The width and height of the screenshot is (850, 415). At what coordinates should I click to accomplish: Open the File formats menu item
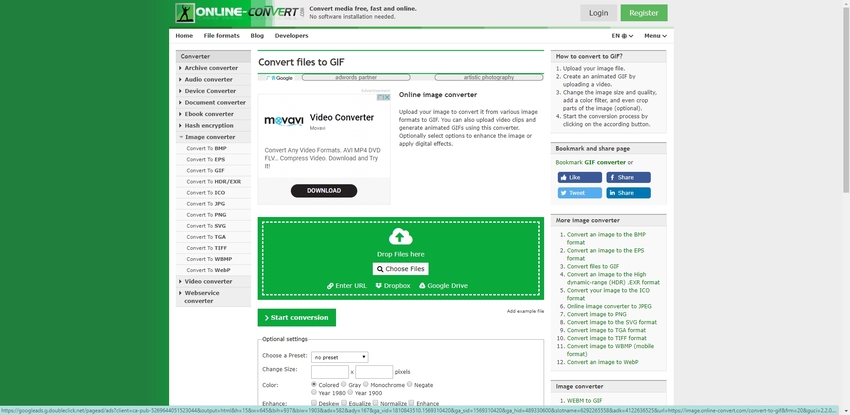click(221, 35)
